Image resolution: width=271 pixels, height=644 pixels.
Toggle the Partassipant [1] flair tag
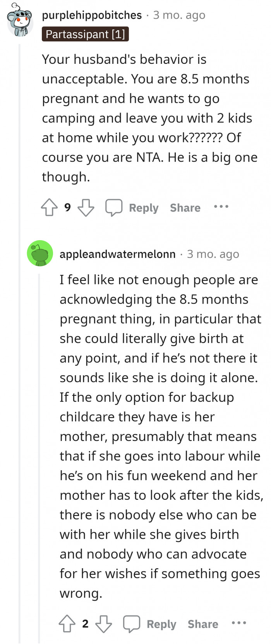85,34
